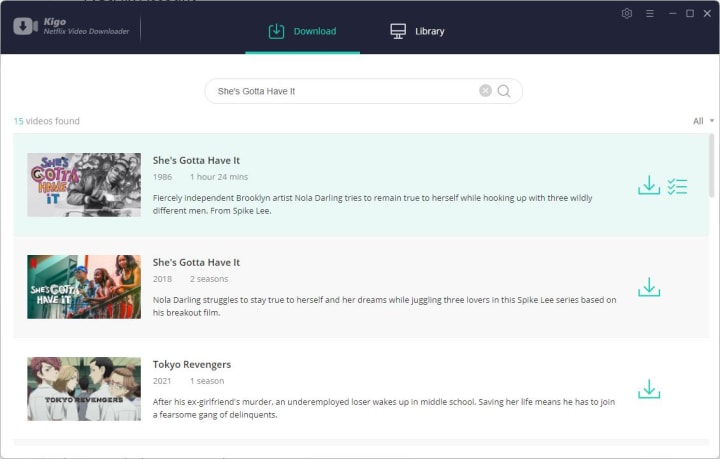720x459 pixels.
Task: Click the description starting 'After his ex-girlfriend's murder'
Action: coord(383,408)
